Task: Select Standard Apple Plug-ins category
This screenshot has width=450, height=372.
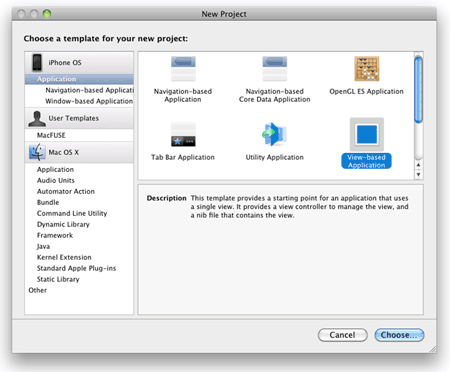Action: [79, 268]
